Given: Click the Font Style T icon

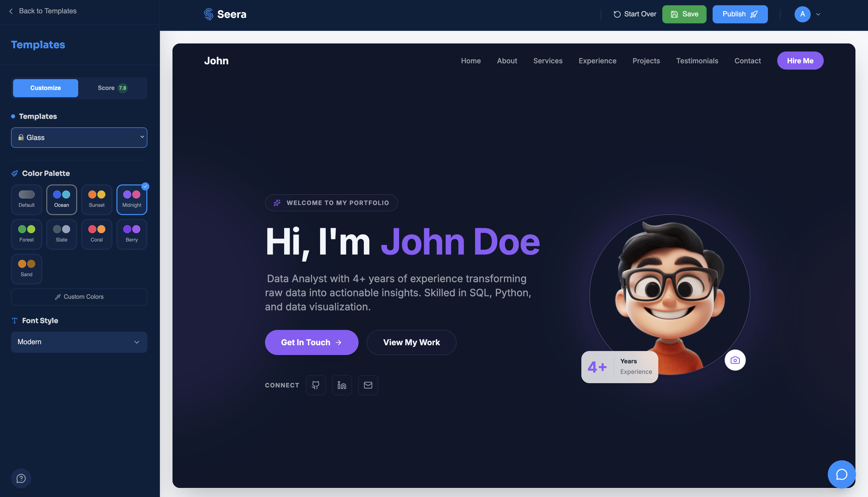Looking at the screenshot, I should click(15, 321).
